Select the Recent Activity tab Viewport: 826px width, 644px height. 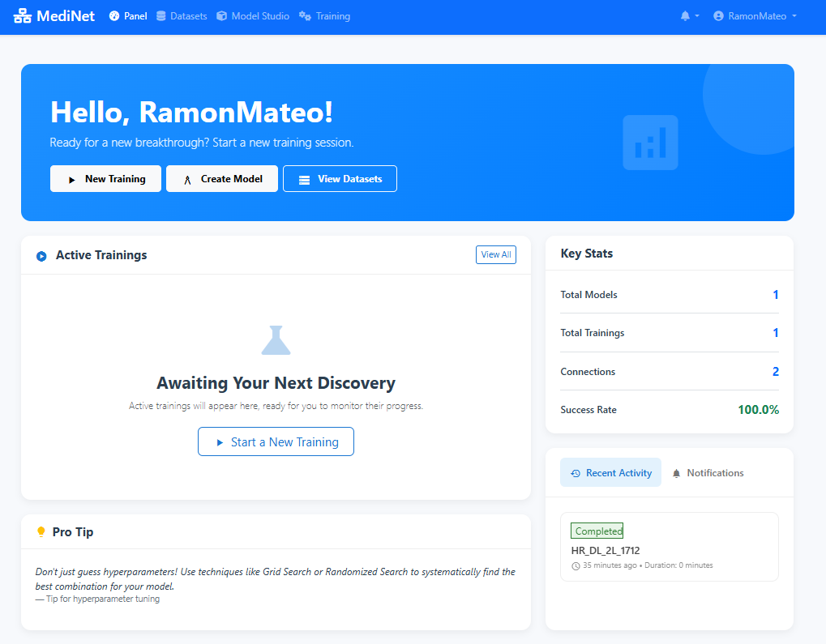coord(610,473)
